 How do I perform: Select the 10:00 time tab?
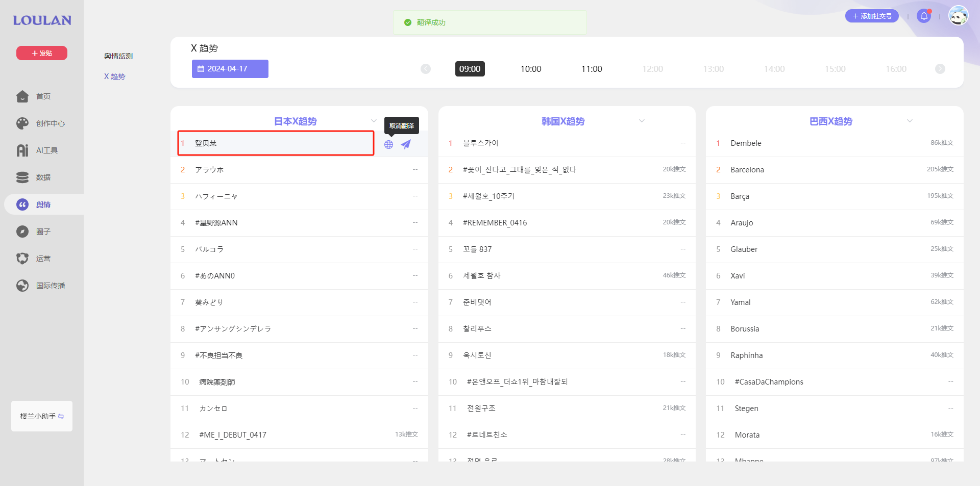point(531,69)
